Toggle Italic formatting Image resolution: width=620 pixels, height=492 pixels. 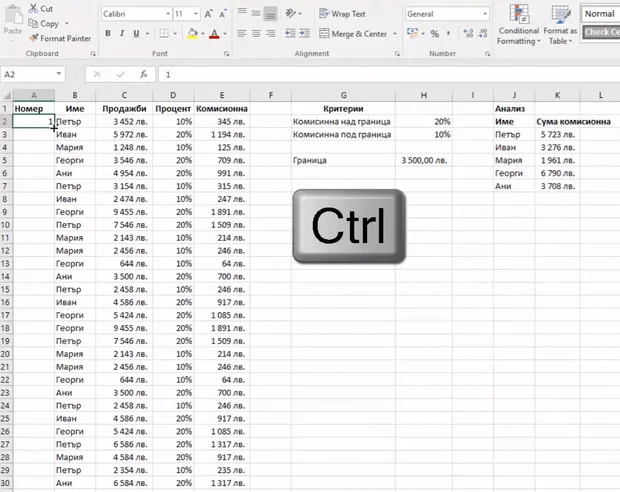click(x=122, y=34)
